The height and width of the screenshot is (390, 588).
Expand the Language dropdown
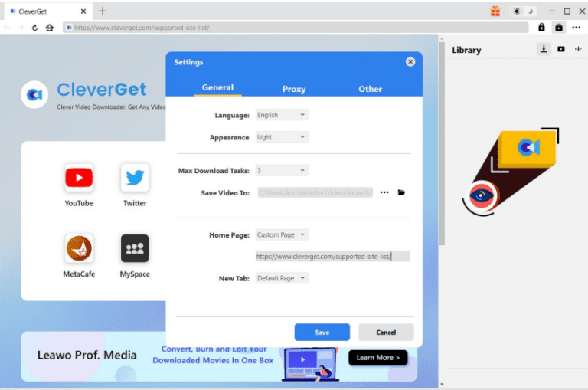click(281, 115)
